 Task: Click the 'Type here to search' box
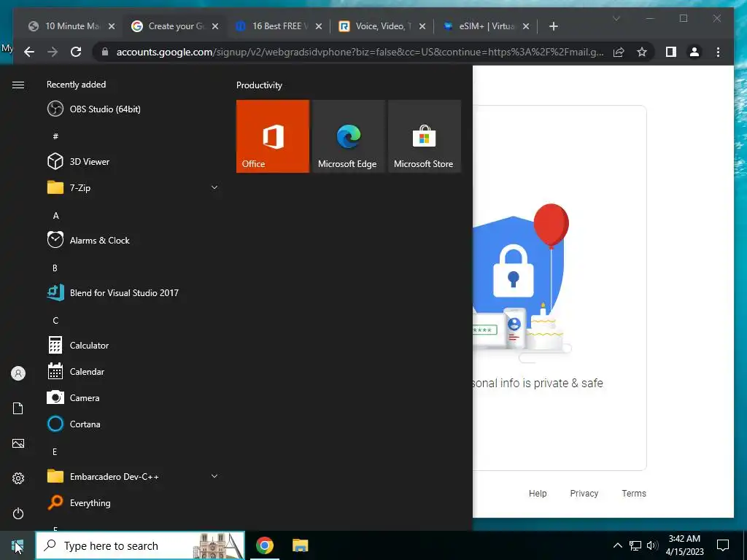[x=140, y=545]
